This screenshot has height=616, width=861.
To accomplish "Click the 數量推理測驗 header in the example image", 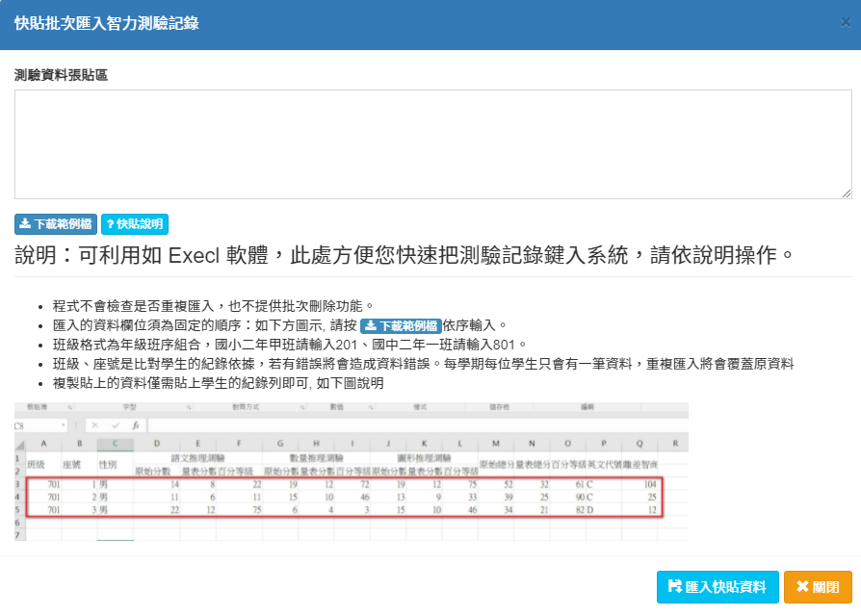I will 315,459.
